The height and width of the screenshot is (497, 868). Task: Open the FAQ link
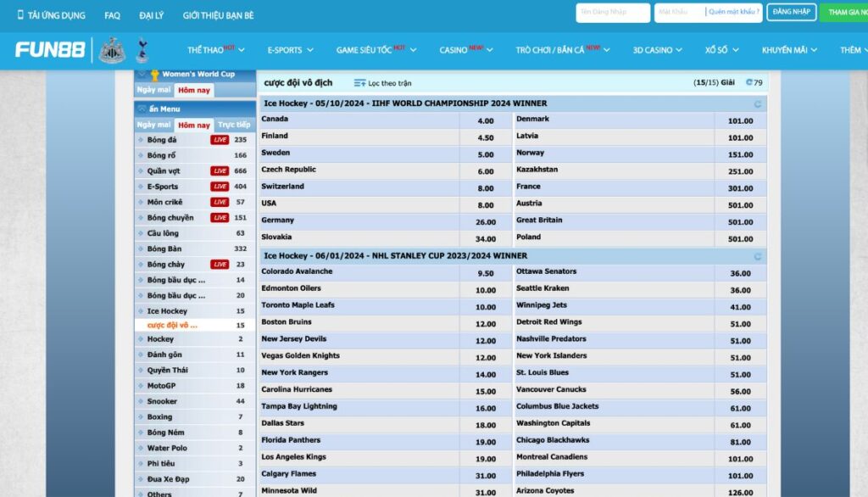pyautogui.click(x=113, y=15)
